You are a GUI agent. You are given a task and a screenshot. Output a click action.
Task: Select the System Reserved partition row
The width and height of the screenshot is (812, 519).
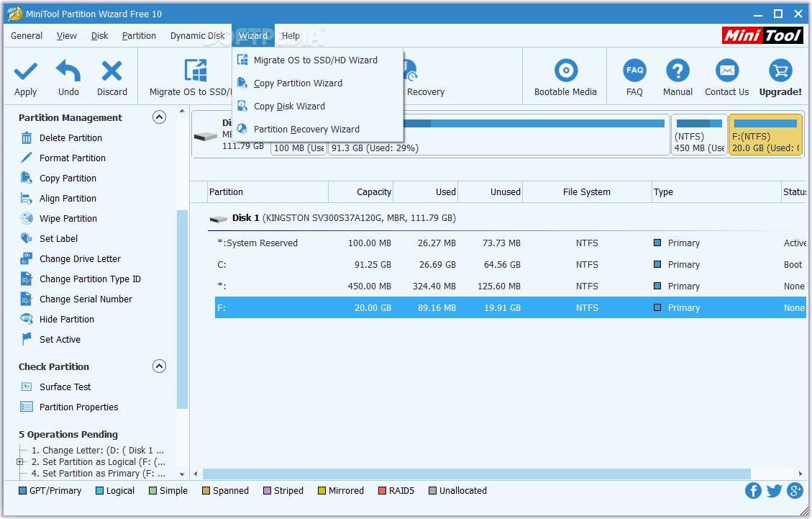point(510,243)
